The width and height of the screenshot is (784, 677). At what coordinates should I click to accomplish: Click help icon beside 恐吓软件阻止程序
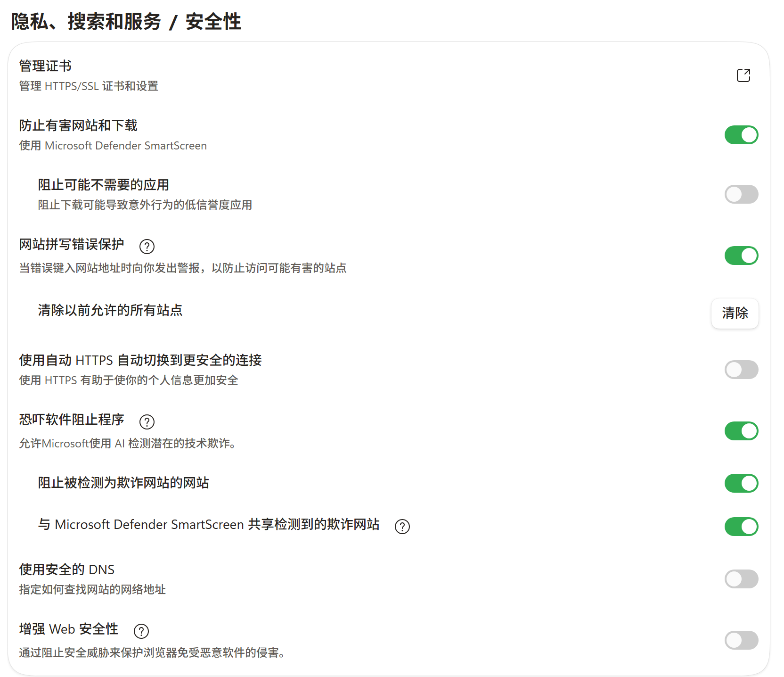[x=147, y=421]
